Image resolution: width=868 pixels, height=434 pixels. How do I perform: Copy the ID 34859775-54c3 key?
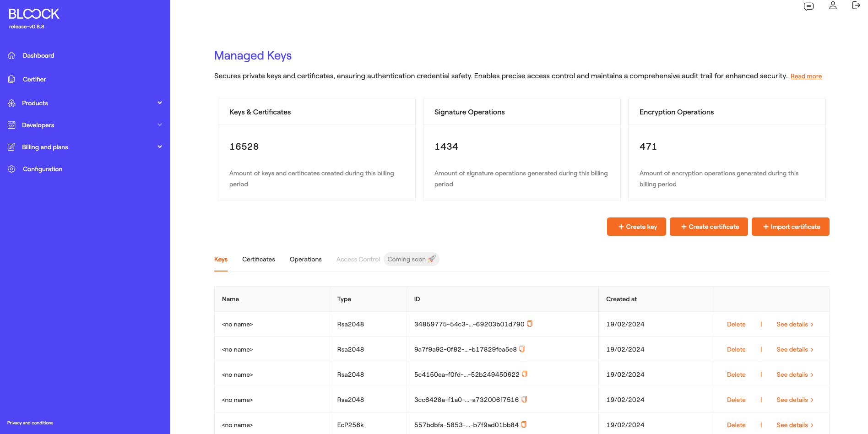530,324
